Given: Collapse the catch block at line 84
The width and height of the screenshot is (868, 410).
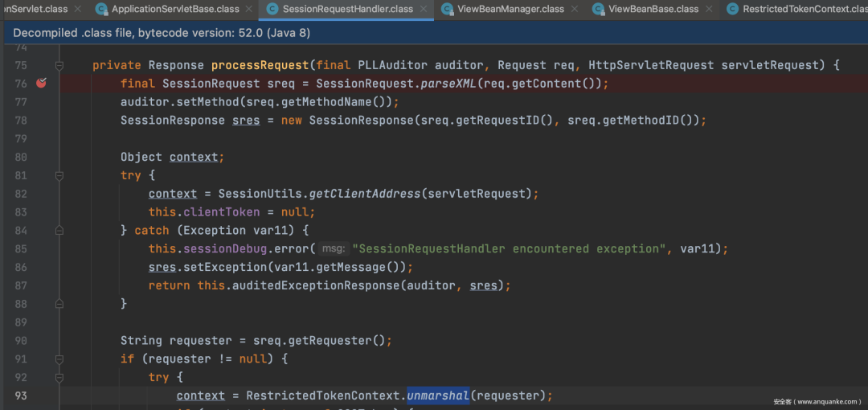Looking at the screenshot, I should tap(59, 231).
